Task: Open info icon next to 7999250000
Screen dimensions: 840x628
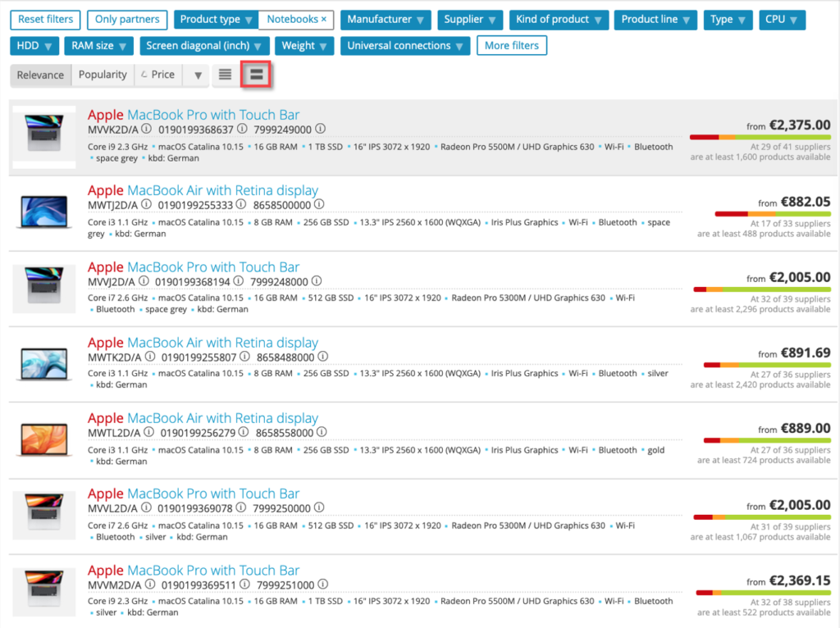Action: (319, 507)
